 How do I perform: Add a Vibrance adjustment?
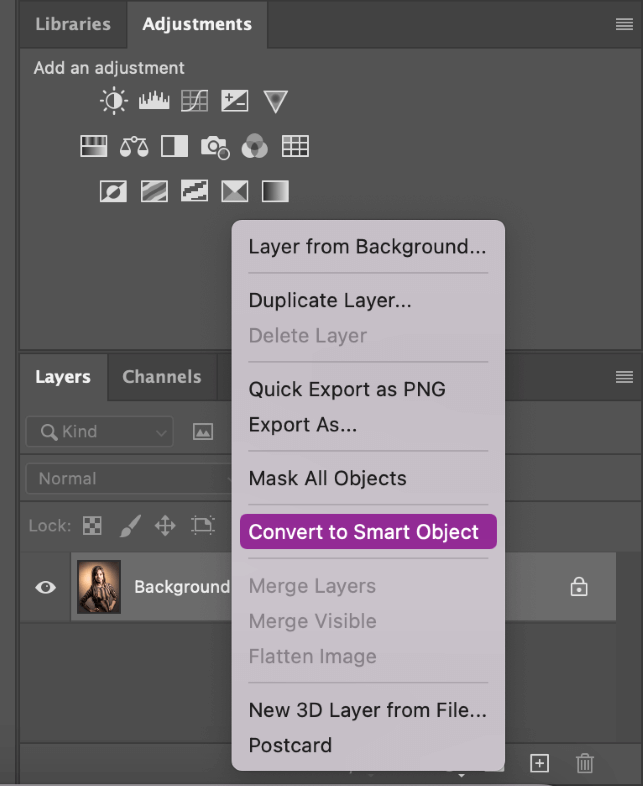click(x=275, y=101)
